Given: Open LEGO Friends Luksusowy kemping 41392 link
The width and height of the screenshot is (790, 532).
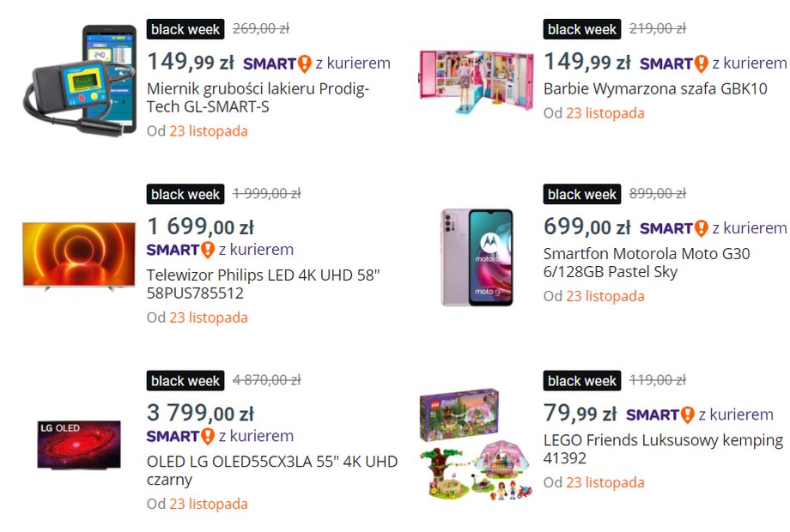Looking at the screenshot, I should pos(663,449).
